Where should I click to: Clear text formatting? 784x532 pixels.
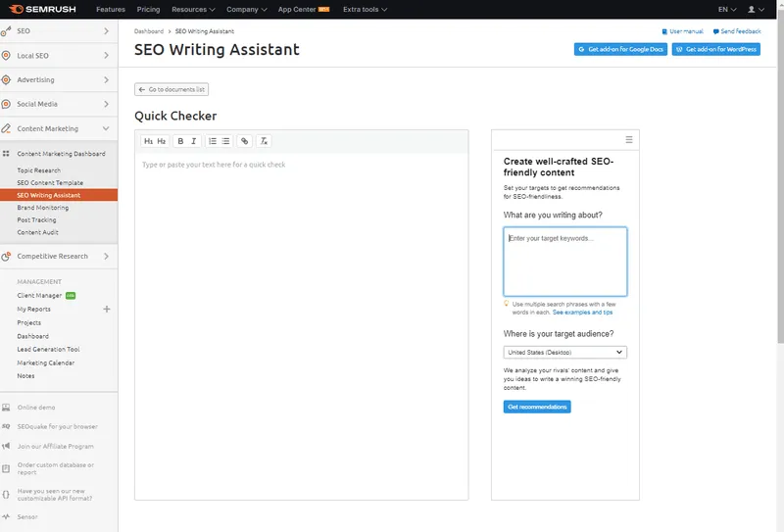(x=264, y=141)
